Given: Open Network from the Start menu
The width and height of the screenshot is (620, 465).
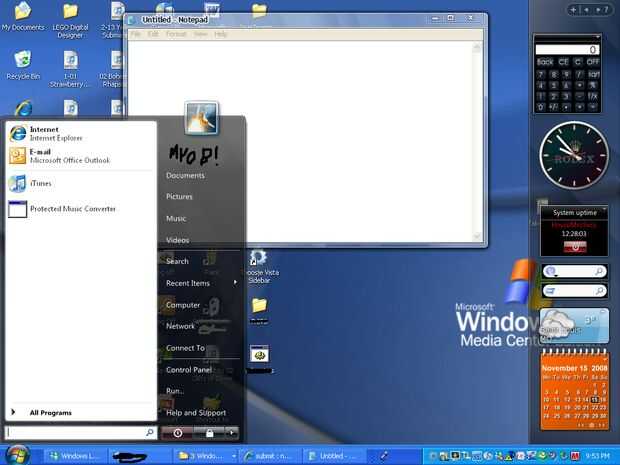Looking at the screenshot, I should pyautogui.click(x=180, y=326).
